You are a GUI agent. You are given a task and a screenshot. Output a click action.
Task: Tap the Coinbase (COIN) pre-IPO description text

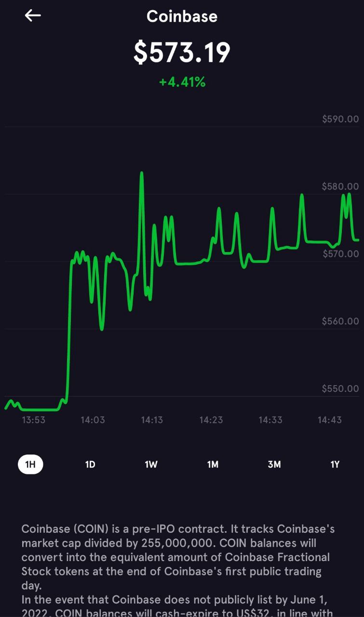point(178,571)
